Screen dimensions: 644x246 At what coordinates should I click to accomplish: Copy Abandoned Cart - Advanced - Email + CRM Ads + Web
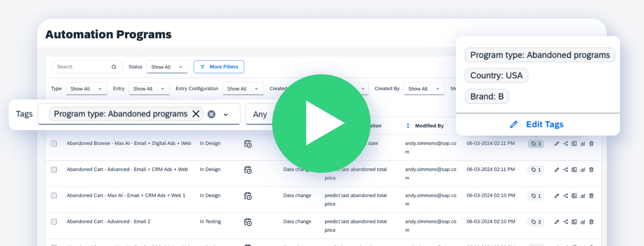point(574,169)
